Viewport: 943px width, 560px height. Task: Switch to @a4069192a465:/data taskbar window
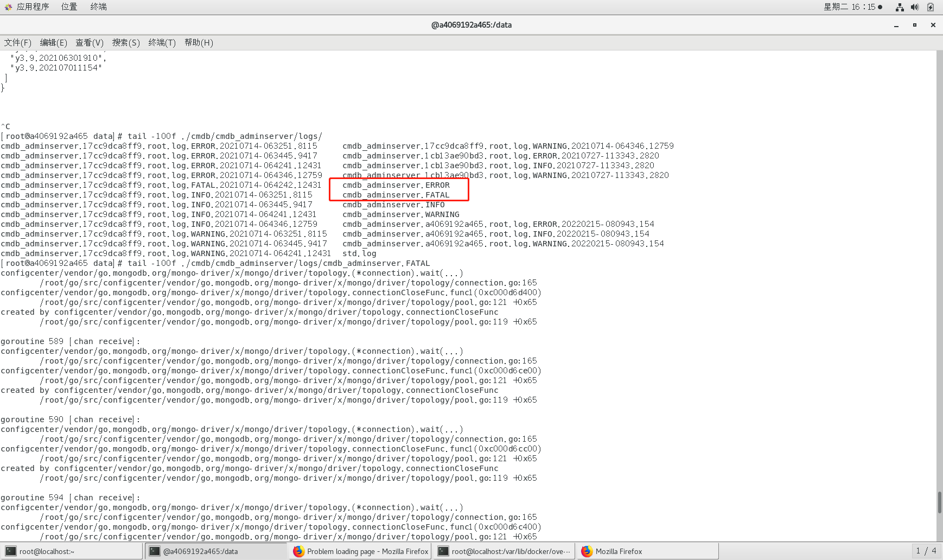[215, 551]
